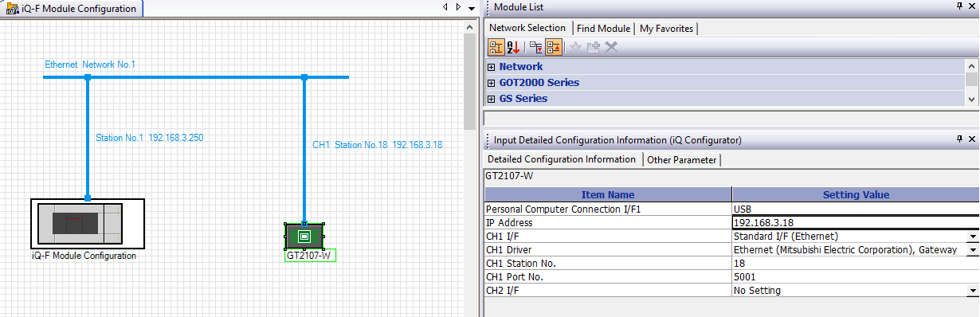Open the CH1 Driver dropdown
The width and height of the screenshot is (980, 317).
(x=973, y=250)
